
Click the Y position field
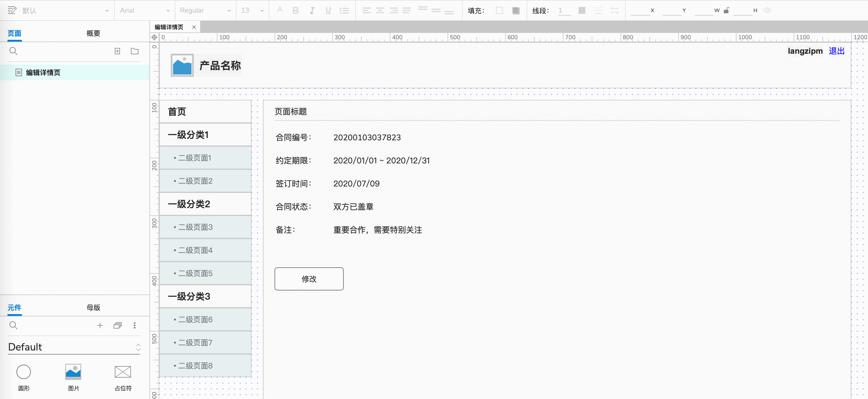(672, 10)
